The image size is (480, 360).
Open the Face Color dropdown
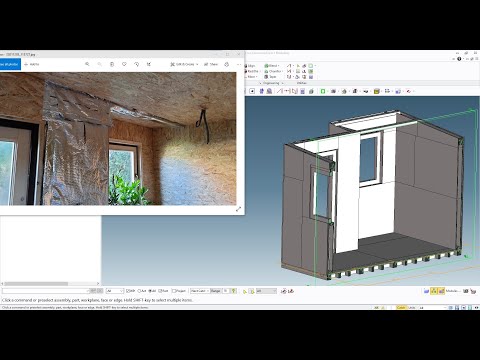[x=200, y=291]
